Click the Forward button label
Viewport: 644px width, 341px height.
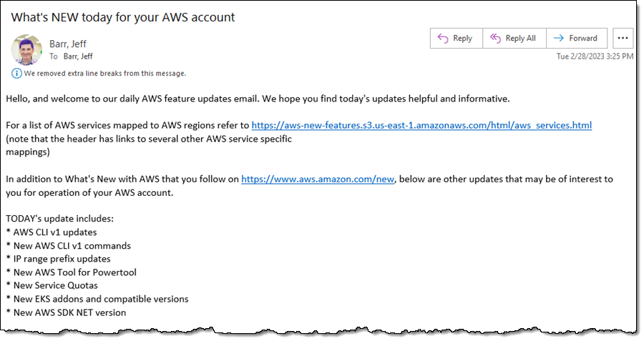click(582, 38)
